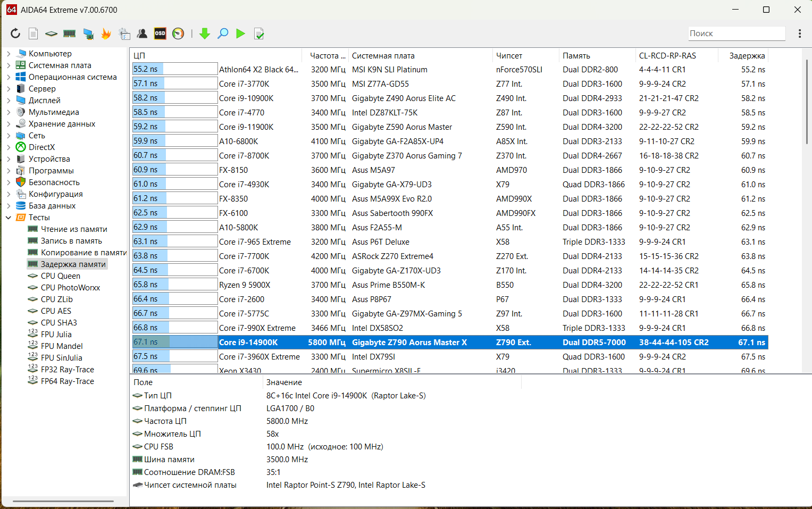Click the document with green checkmark icon

click(259, 34)
